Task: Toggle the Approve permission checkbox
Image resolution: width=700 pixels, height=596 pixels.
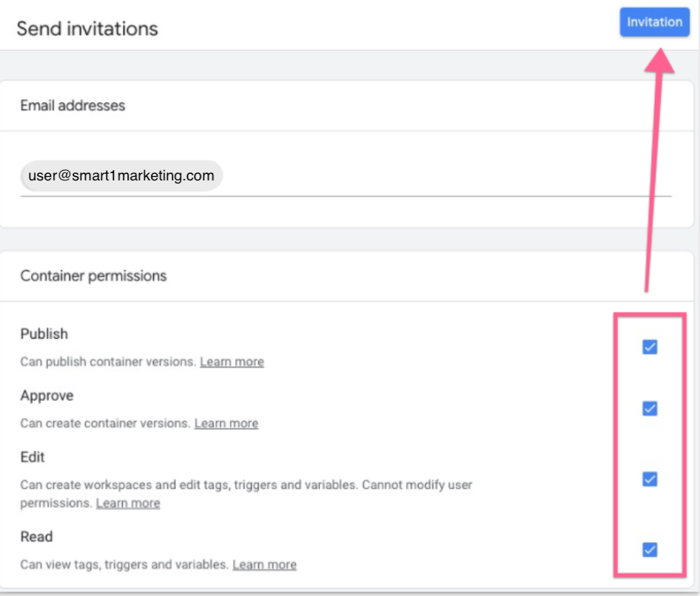Action: click(x=650, y=408)
